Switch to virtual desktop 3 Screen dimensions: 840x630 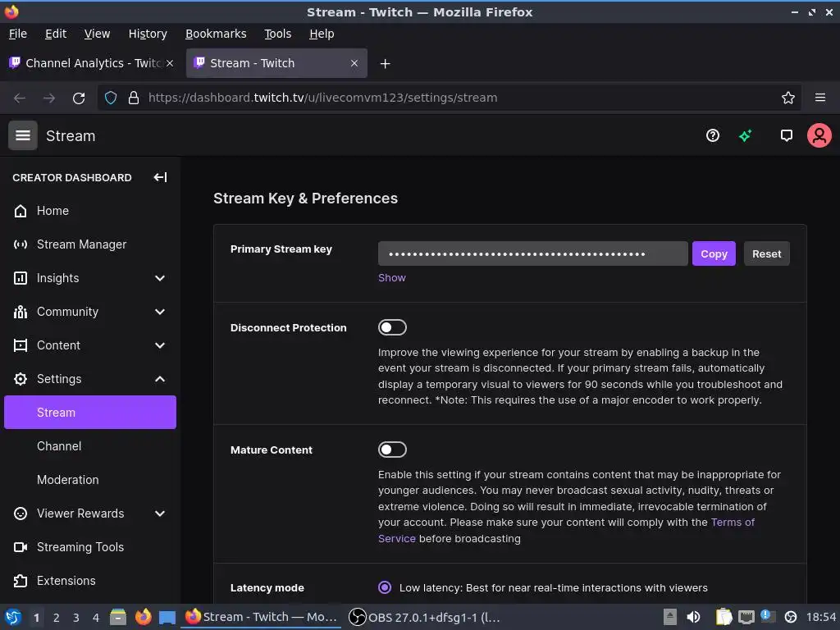(76, 618)
